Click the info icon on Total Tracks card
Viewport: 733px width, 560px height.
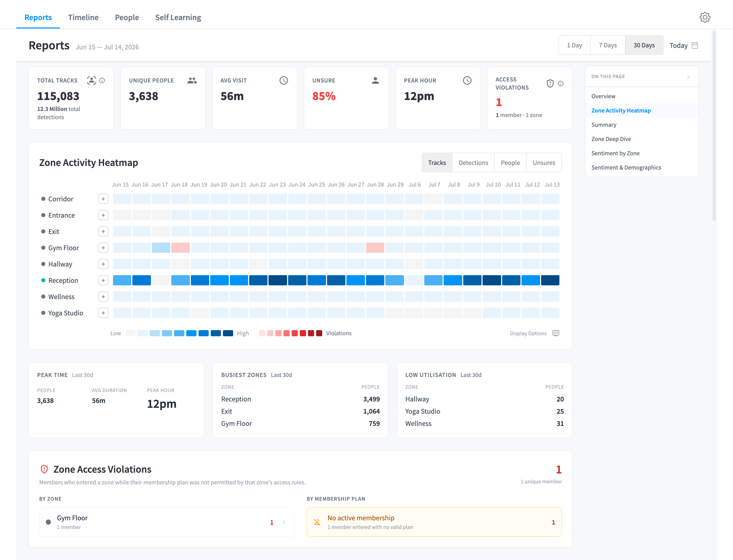coord(102,80)
